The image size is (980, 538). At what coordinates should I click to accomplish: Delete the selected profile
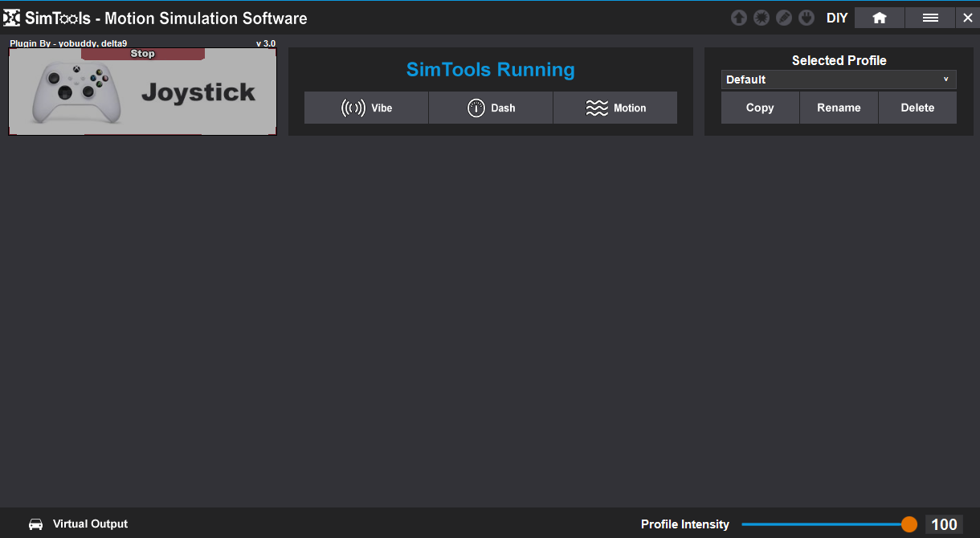[917, 108]
